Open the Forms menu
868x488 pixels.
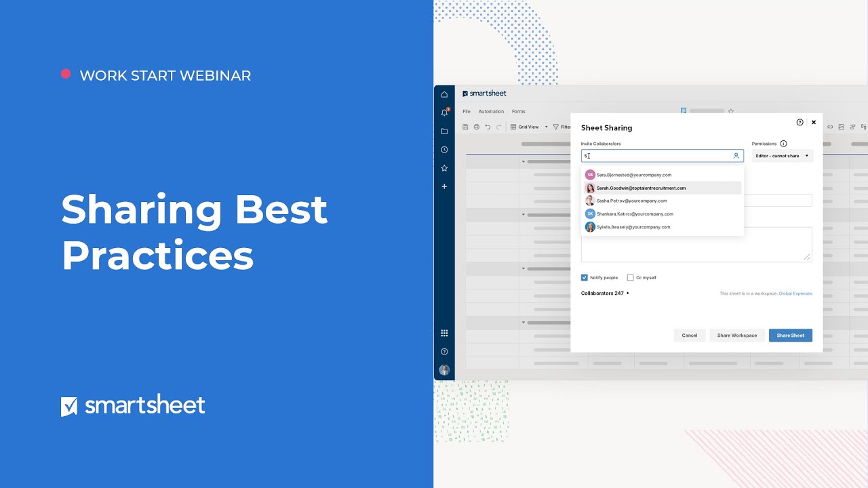tap(519, 111)
